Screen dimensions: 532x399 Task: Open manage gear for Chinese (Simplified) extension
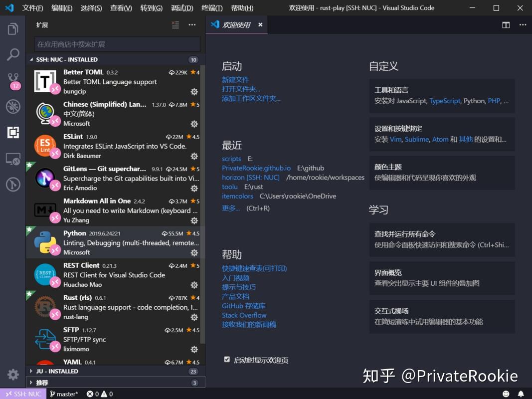click(194, 124)
